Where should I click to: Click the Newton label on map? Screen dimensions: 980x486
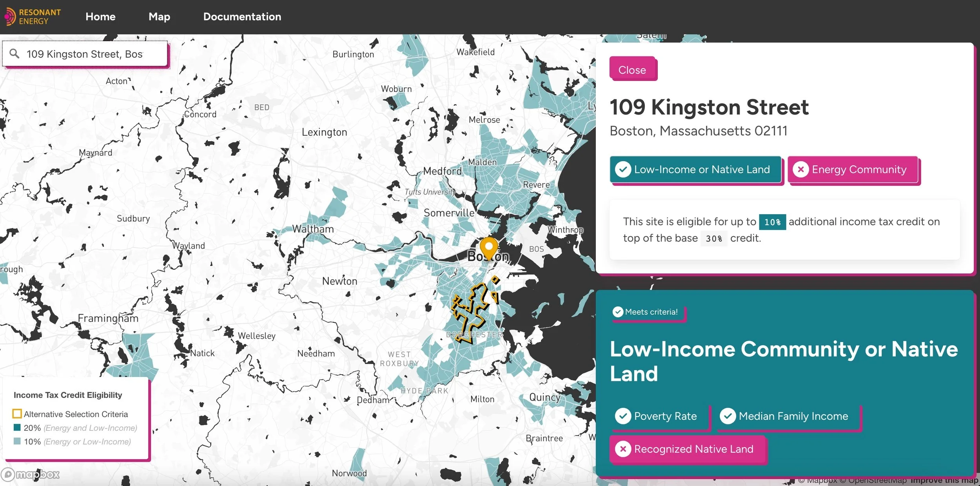click(x=339, y=281)
